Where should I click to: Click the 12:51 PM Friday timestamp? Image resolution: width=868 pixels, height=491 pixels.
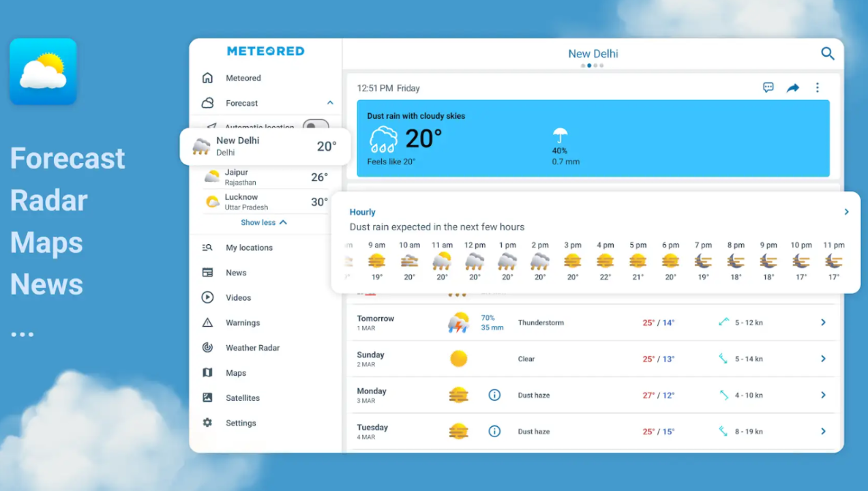(388, 88)
